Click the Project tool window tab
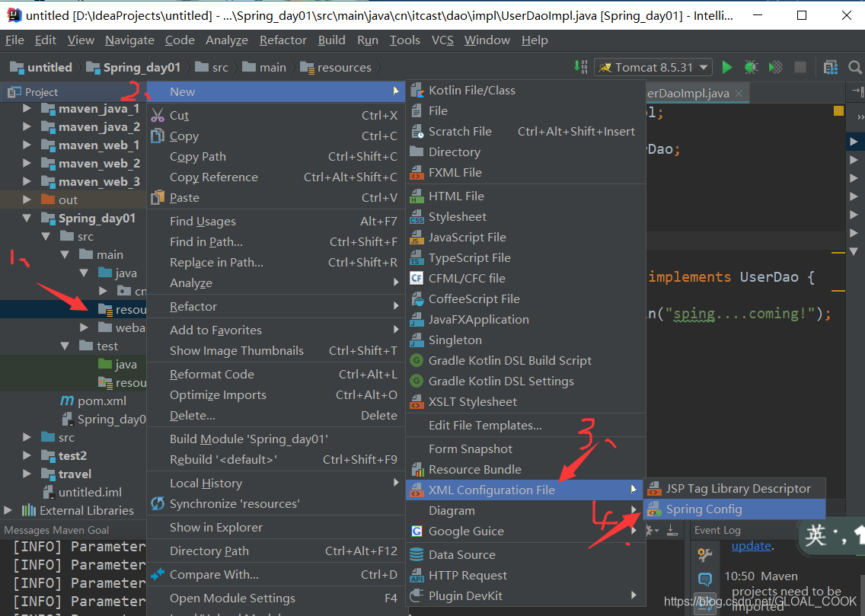Screen dimensions: 865x616 pyautogui.click(x=33, y=92)
